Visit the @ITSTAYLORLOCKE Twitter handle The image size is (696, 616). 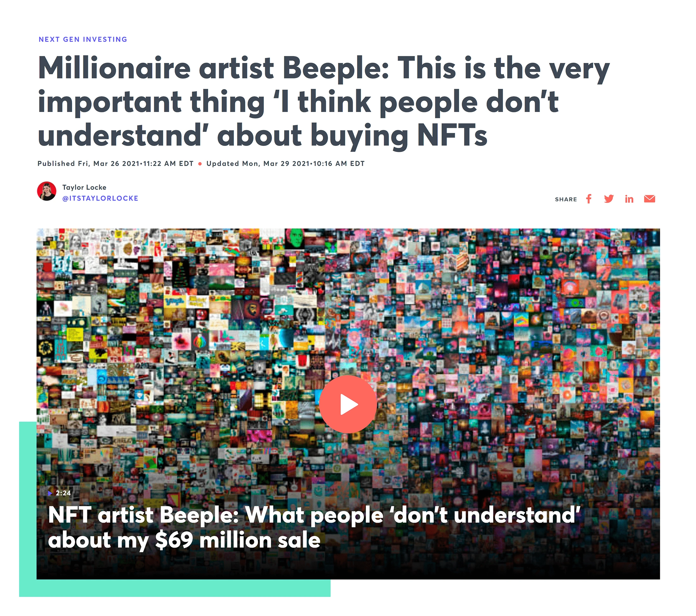[100, 198]
